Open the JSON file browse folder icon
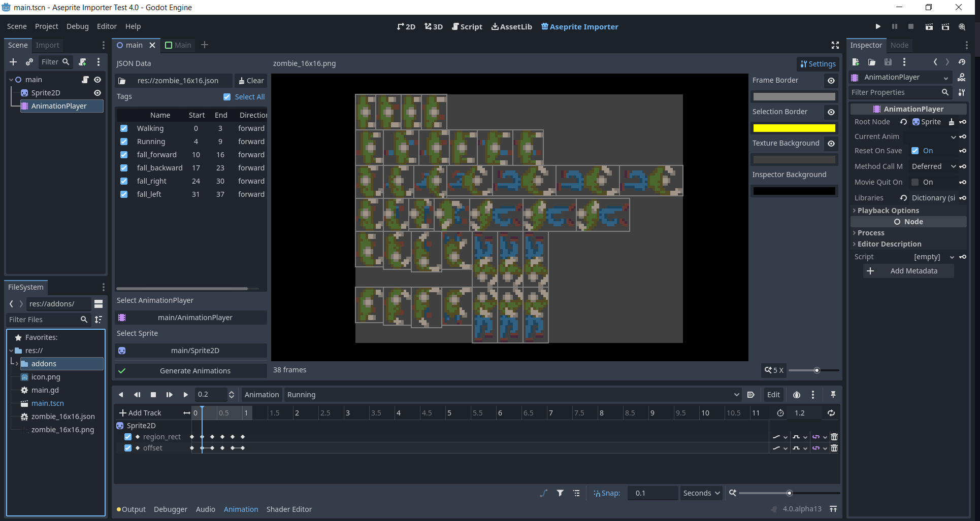Image resolution: width=980 pixels, height=521 pixels. tap(122, 81)
